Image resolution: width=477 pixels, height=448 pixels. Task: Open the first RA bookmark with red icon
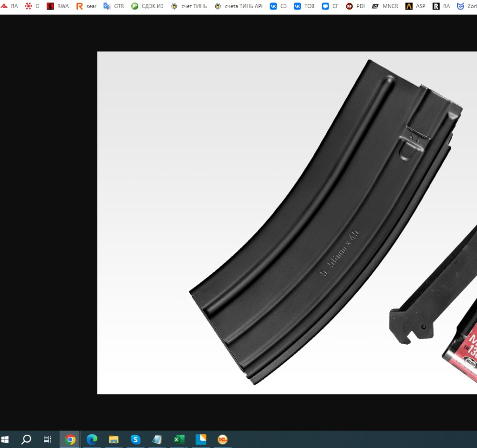[x=9, y=6]
